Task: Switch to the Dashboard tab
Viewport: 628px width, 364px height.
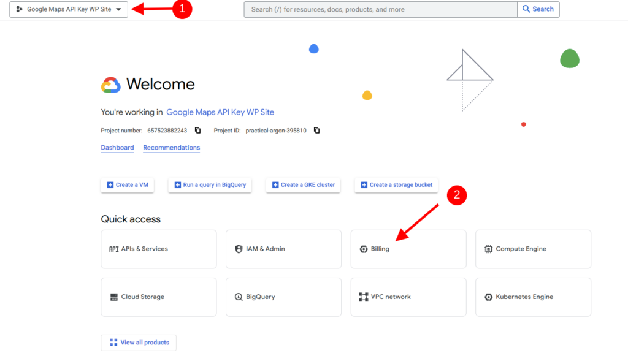Action: tap(117, 147)
